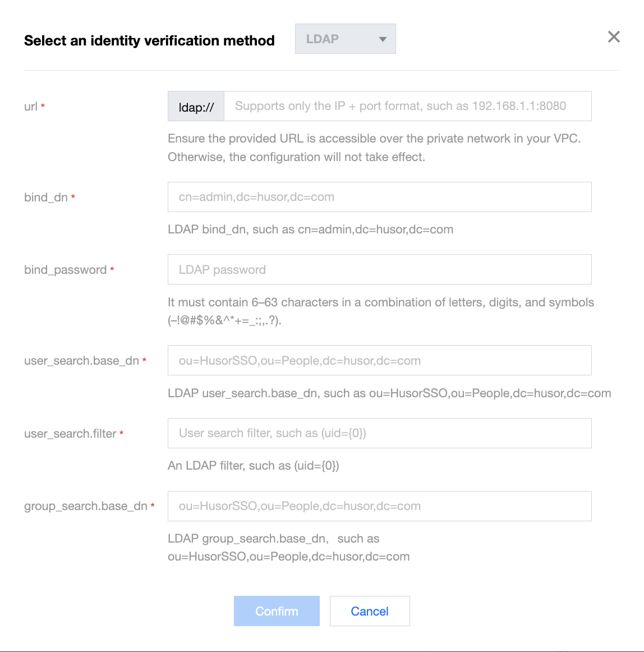Click the user search filter field
This screenshot has width=644, height=652.
pos(379,433)
